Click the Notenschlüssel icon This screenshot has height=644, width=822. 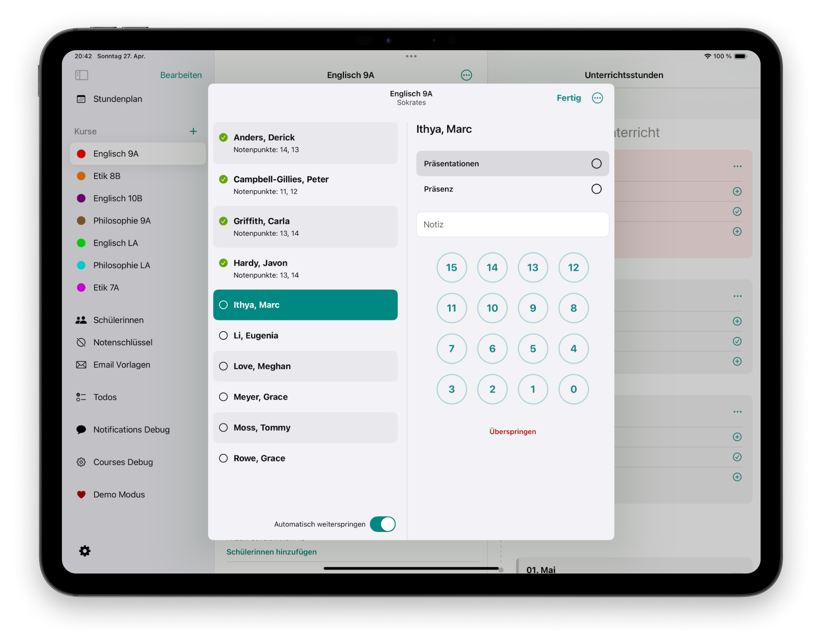click(81, 342)
